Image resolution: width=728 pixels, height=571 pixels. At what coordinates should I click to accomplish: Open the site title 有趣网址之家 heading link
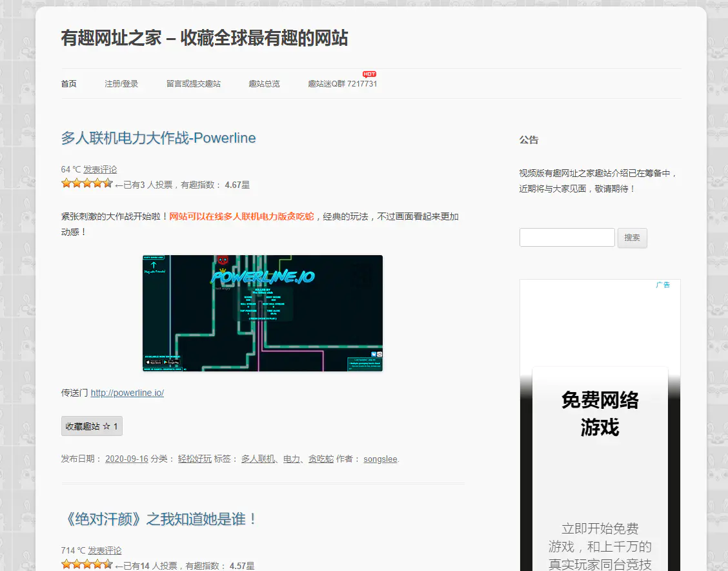tap(205, 37)
